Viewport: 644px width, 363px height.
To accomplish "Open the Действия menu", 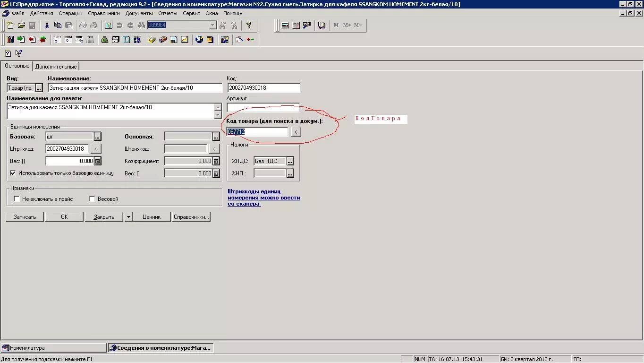I will pyautogui.click(x=41, y=13).
